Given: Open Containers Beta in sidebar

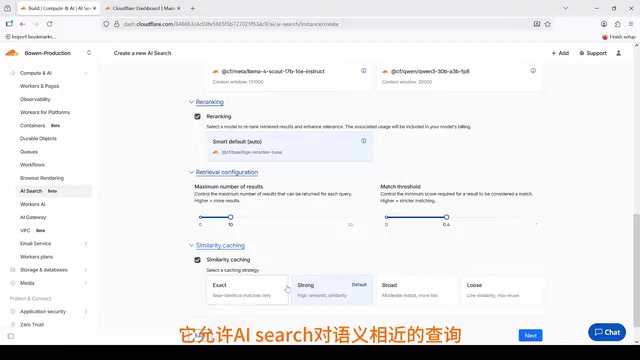Looking at the screenshot, I should (40, 125).
